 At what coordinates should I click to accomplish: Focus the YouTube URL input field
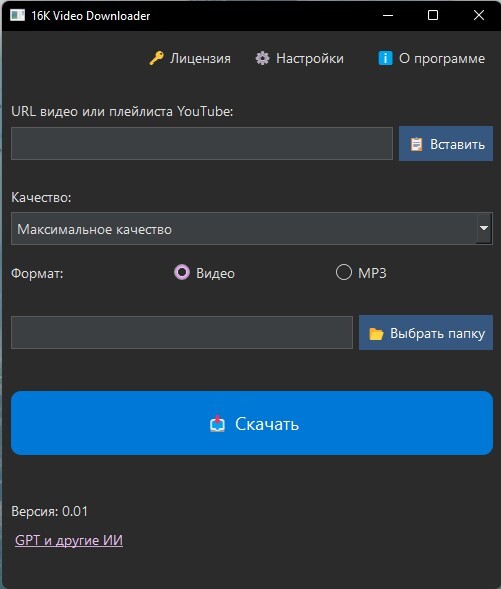[202, 143]
